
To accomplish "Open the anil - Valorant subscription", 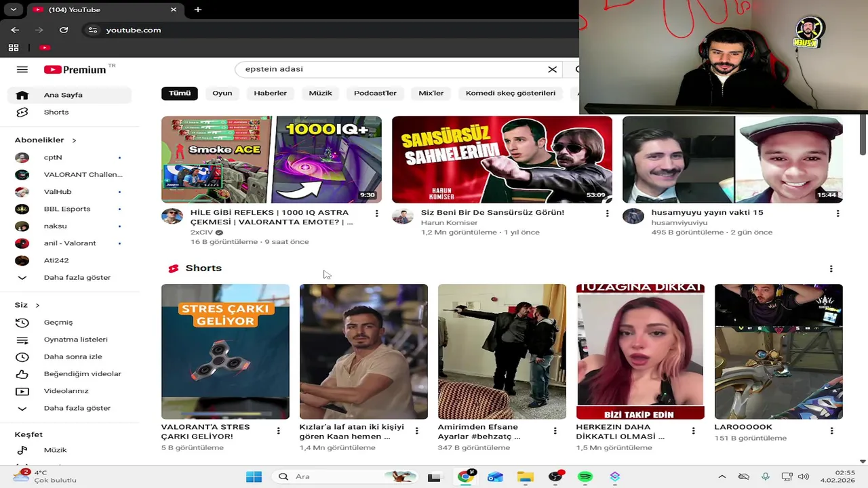I will tap(69, 243).
